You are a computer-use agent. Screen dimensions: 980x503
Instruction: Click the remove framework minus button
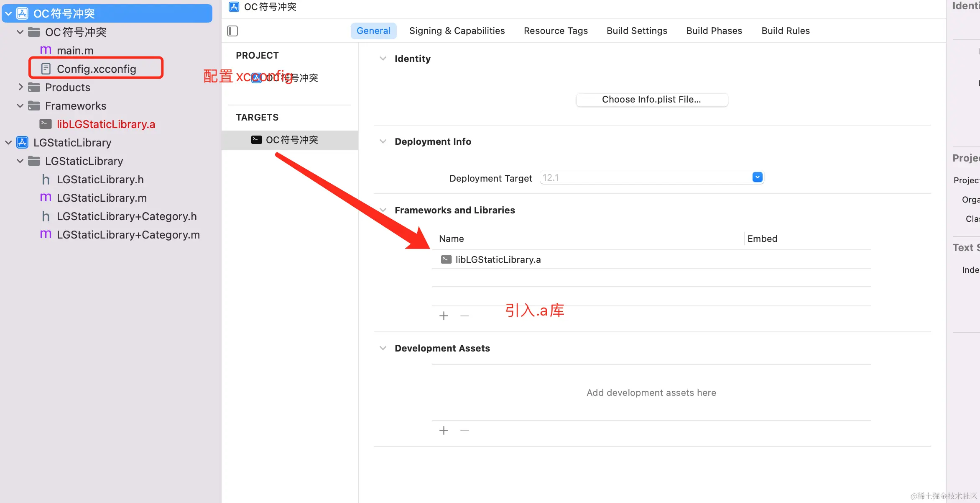coord(464,316)
